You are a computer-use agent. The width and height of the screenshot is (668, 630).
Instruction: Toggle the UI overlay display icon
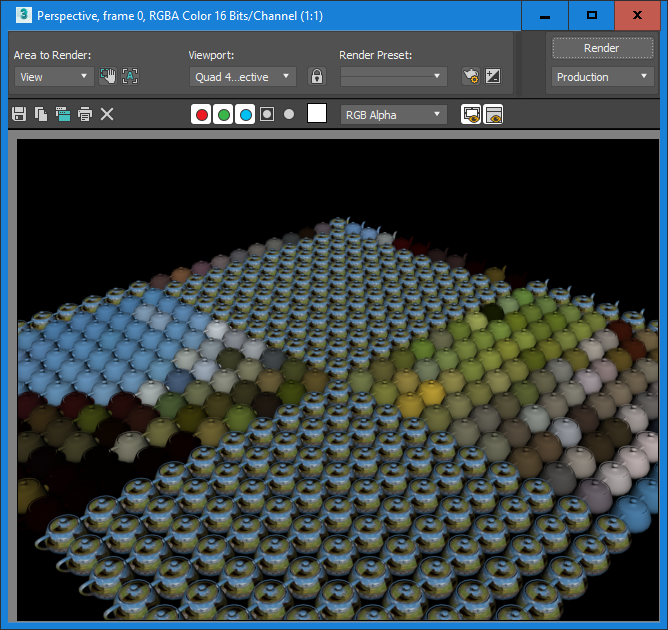471,115
